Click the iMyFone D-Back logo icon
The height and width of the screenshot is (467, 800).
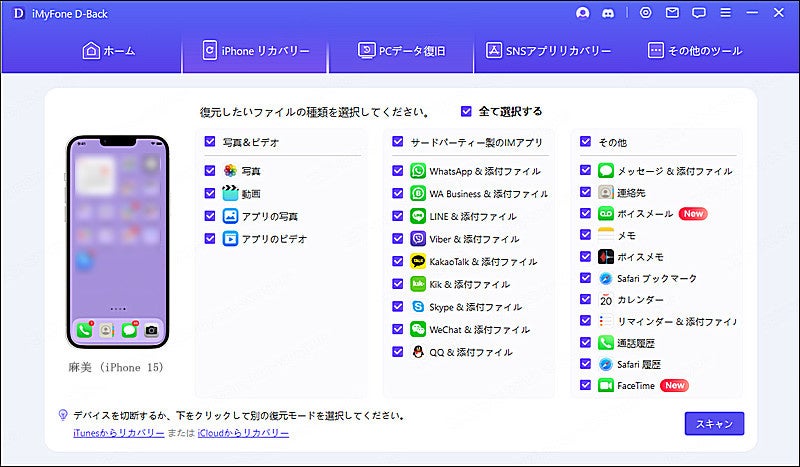click(x=18, y=13)
